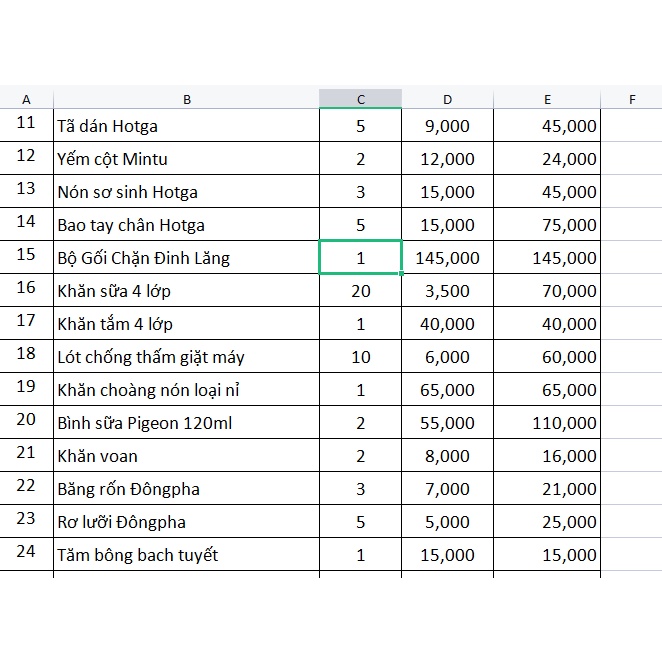This screenshot has width=662, height=662.
Task: Select the 'Yếm cột Mintu' cell
Action: tap(187, 159)
